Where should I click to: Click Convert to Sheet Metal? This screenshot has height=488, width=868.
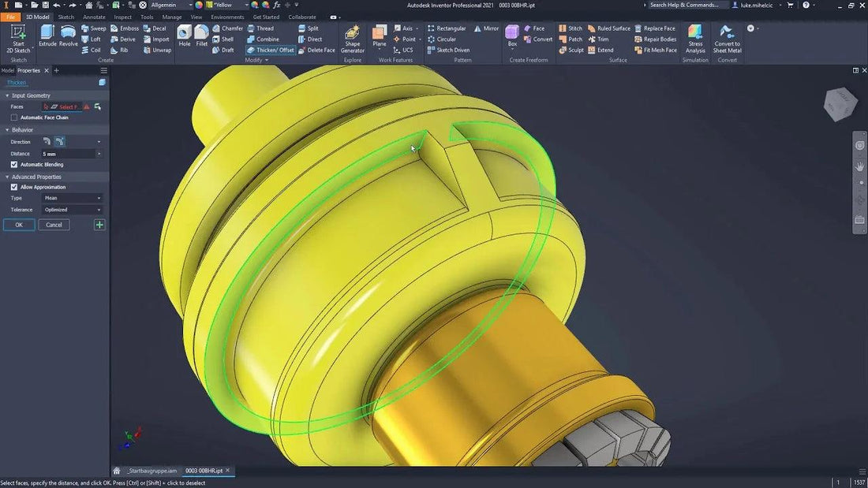click(x=727, y=39)
